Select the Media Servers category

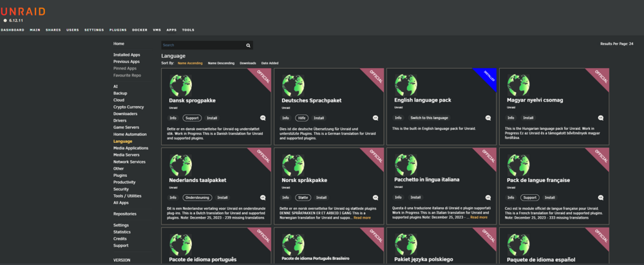tap(126, 154)
